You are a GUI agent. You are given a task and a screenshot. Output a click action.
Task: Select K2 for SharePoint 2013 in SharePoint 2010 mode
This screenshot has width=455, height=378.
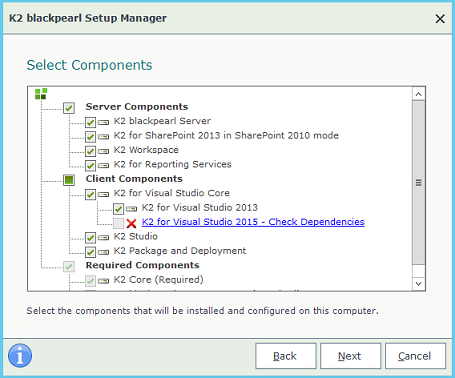pyautogui.click(x=226, y=135)
